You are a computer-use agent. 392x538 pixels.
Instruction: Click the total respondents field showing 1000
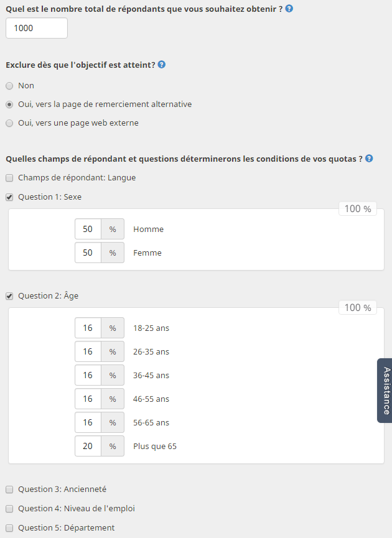pos(37,28)
